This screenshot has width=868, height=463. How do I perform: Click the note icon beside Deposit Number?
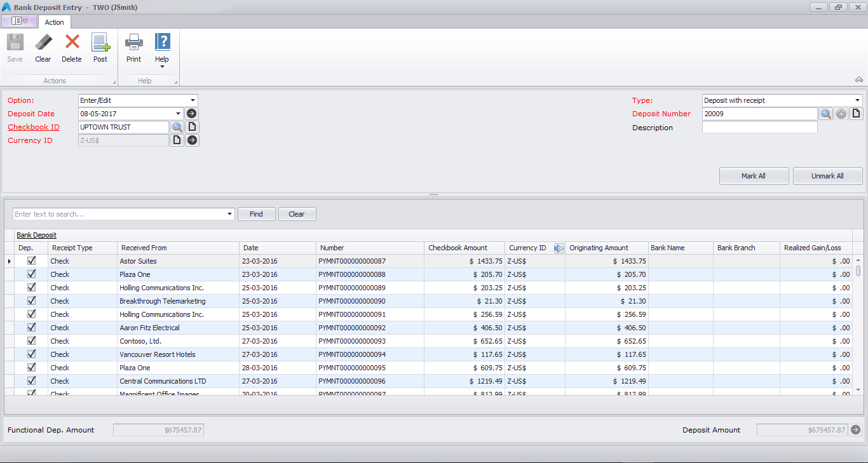pos(857,114)
